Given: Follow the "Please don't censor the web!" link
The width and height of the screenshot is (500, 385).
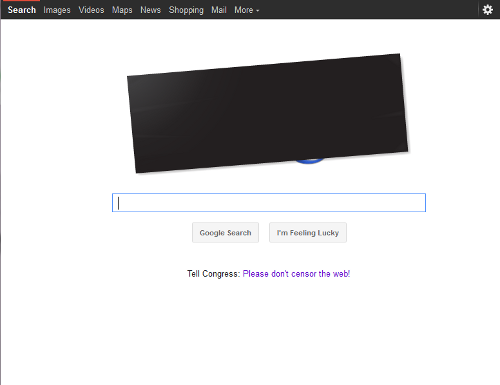Looking at the screenshot, I should (x=296, y=274).
